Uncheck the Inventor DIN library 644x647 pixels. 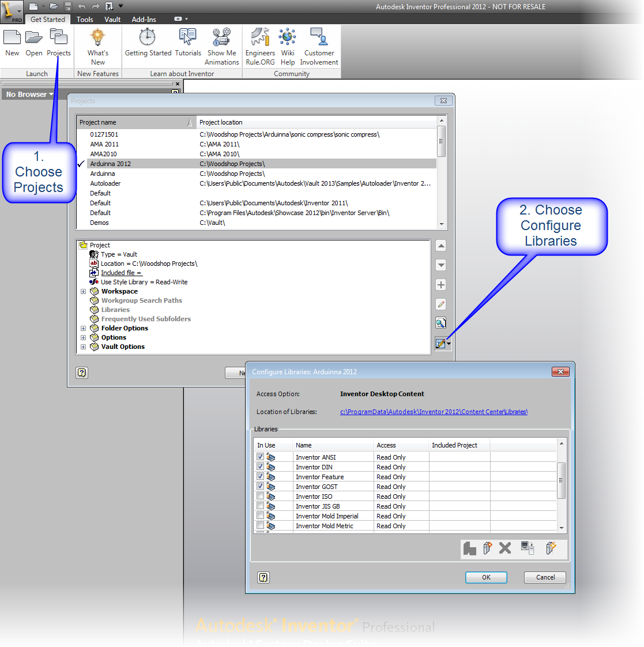260,467
